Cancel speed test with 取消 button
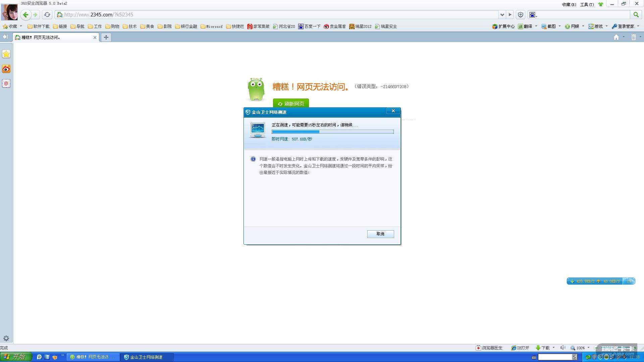 (x=380, y=234)
